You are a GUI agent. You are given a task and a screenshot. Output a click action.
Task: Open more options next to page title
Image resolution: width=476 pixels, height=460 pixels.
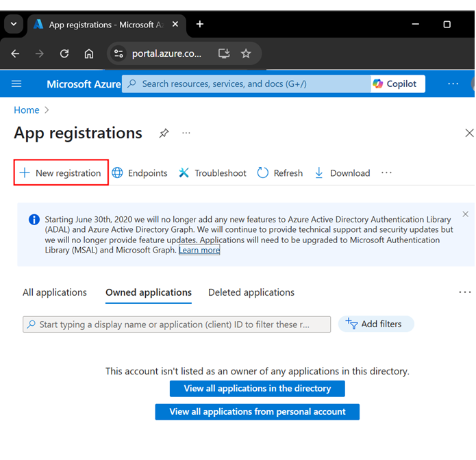pos(186,133)
